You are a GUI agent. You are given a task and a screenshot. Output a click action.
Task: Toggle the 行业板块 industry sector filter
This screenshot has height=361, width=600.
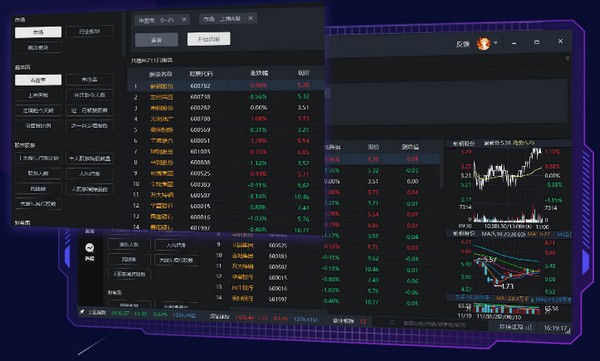[90, 31]
